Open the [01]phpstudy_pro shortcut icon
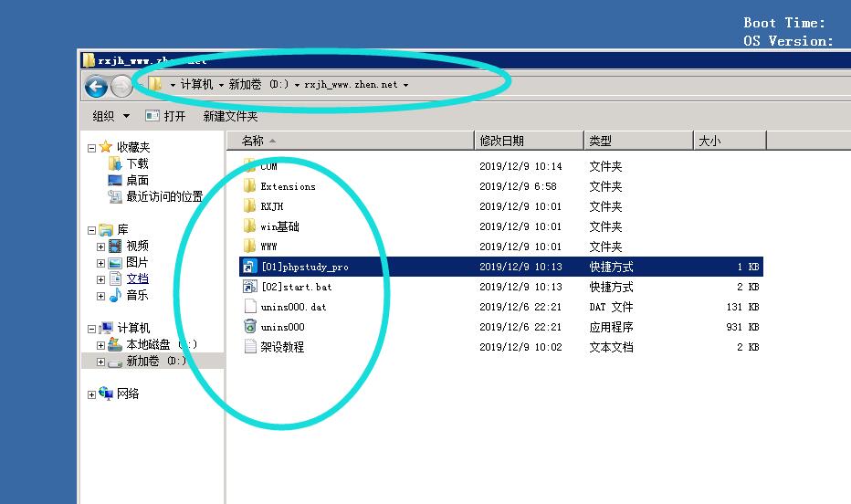The width and height of the screenshot is (851, 504). pyautogui.click(x=250, y=267)
